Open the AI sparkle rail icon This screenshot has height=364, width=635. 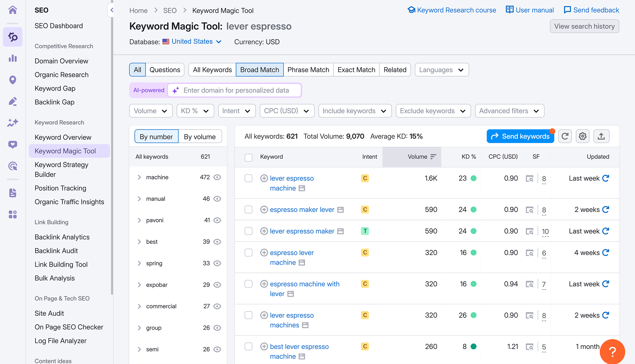coord(13,122)
